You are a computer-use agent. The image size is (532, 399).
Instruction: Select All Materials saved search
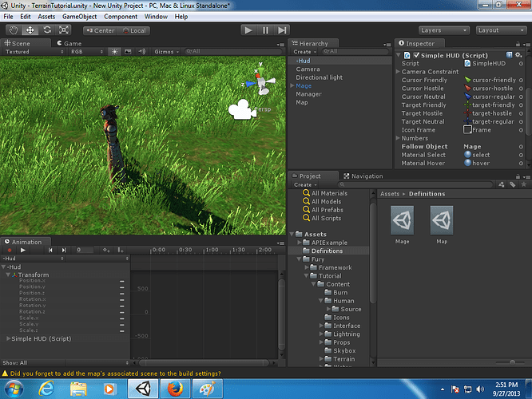click(x=325, y=193)
